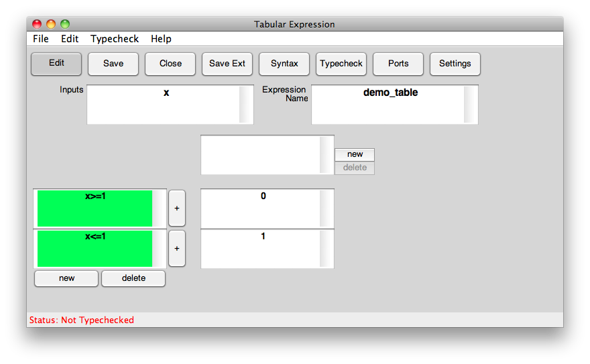
Task: Click the new row button at bottom left
Action: point(66,278)
